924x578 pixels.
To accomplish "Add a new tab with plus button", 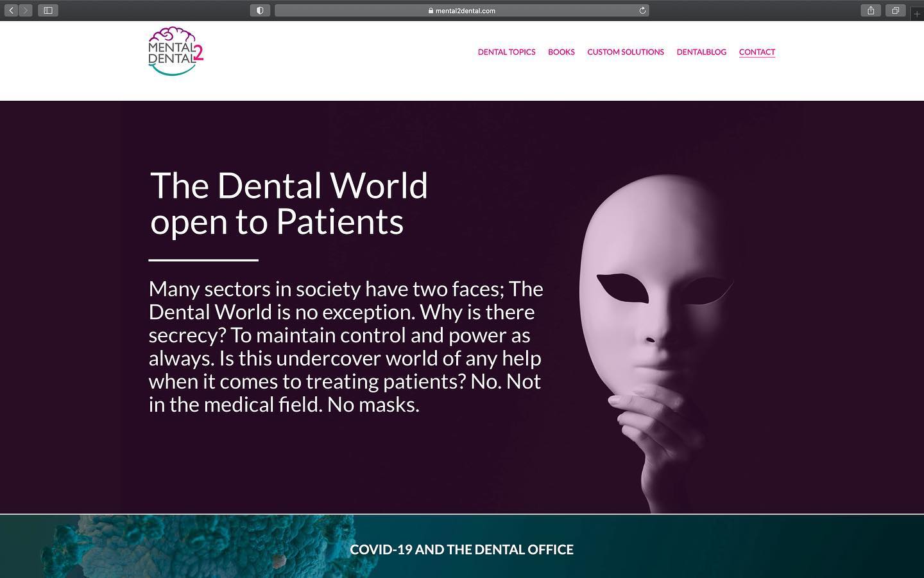I will 917,13.
